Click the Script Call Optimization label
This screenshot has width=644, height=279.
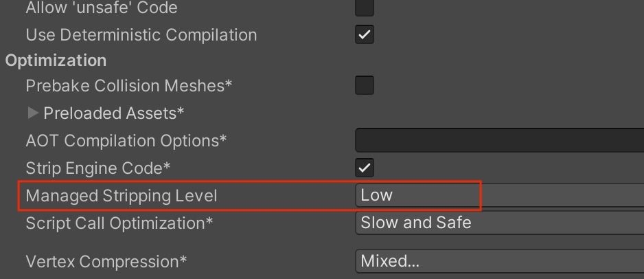[119, 223]
